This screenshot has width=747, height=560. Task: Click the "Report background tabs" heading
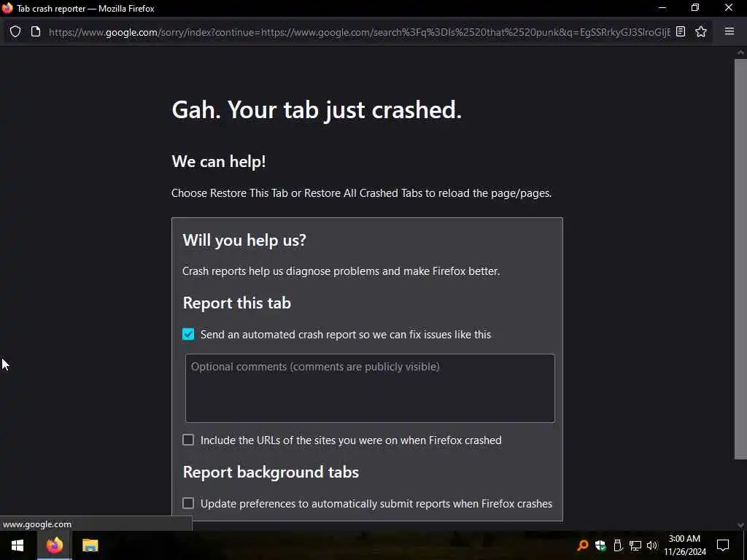271,472
